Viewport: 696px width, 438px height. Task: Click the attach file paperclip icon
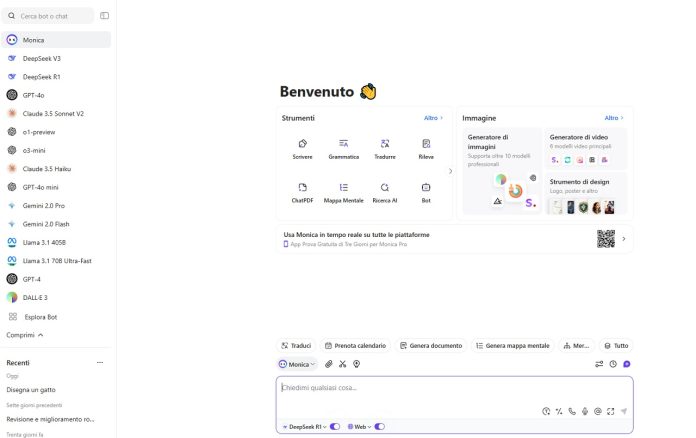[328, 364]
